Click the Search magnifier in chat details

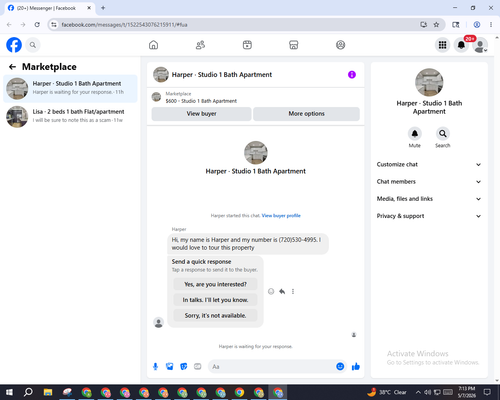(x=443, y=134)
